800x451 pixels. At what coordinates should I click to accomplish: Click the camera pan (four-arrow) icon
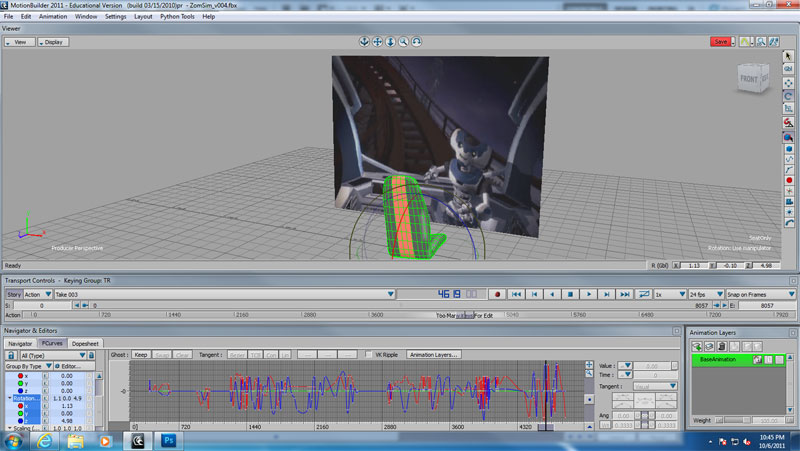pyautogui.click(x=377, y=42)
